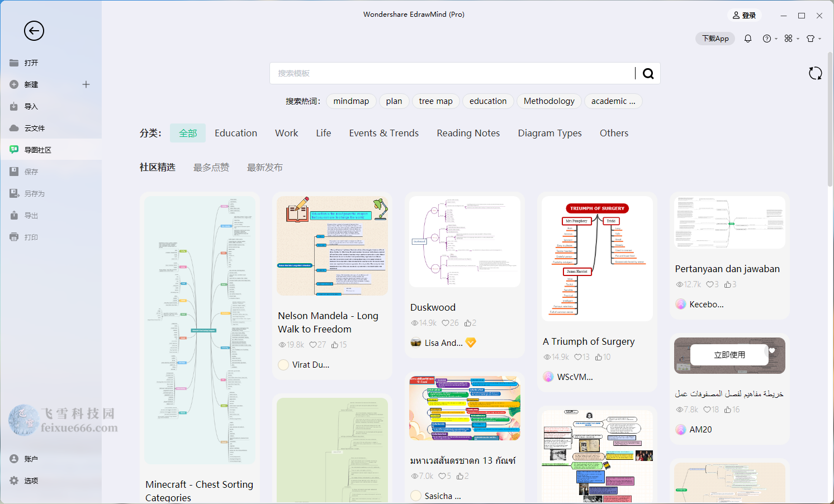Click the thumbs-up icon on Nelson Mandela card
This screenshot has height=504, width=834.
[335, 345]
